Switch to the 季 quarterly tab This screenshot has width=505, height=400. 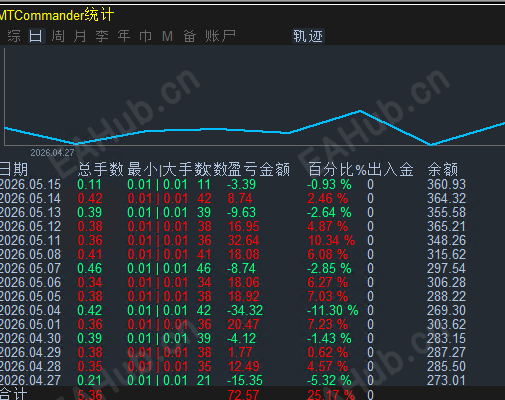102,36
